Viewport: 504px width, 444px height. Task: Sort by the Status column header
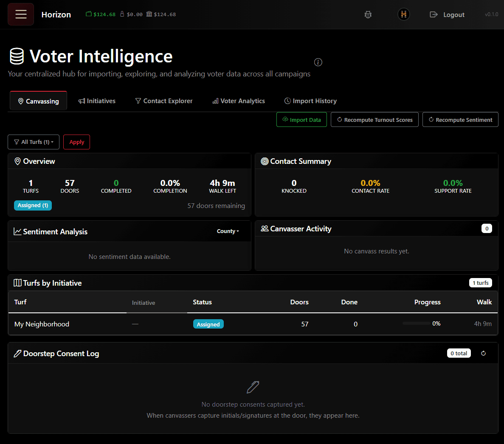202,302
